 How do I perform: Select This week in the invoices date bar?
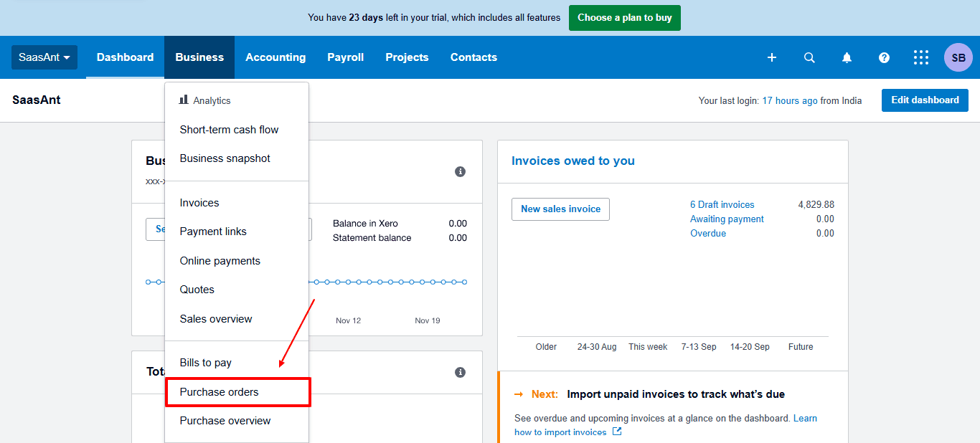[648, 346]
